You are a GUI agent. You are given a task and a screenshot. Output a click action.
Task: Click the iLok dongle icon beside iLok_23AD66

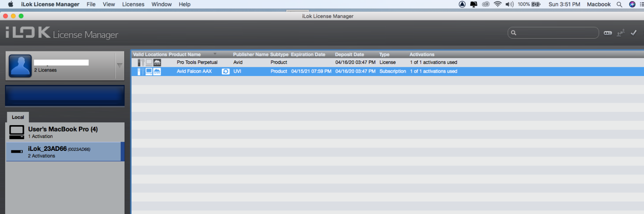click(x=17, y=152)
